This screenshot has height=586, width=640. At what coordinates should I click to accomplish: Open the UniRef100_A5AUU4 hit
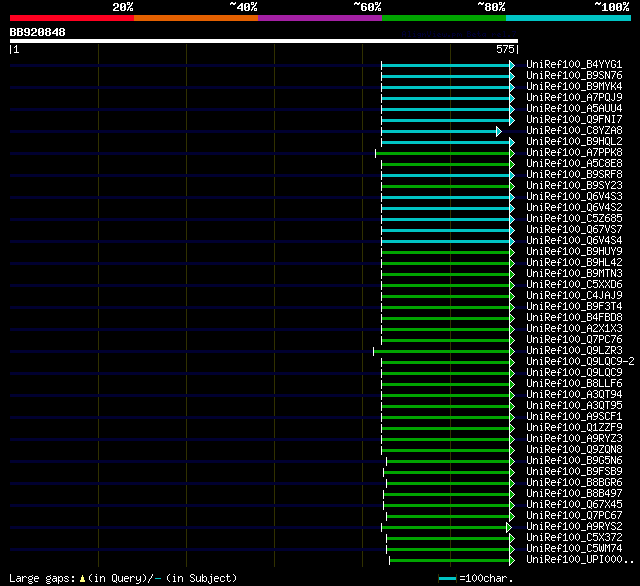(574, 109)
